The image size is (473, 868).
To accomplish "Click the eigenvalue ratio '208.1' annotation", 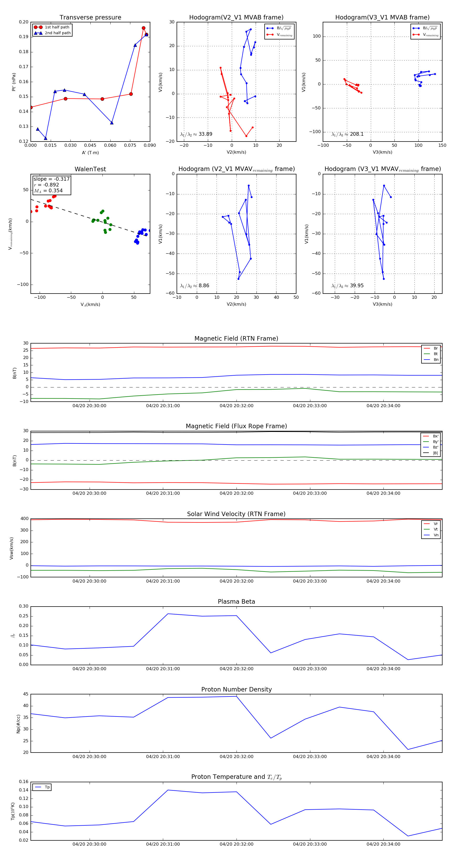I will click(x=347, y=134).
